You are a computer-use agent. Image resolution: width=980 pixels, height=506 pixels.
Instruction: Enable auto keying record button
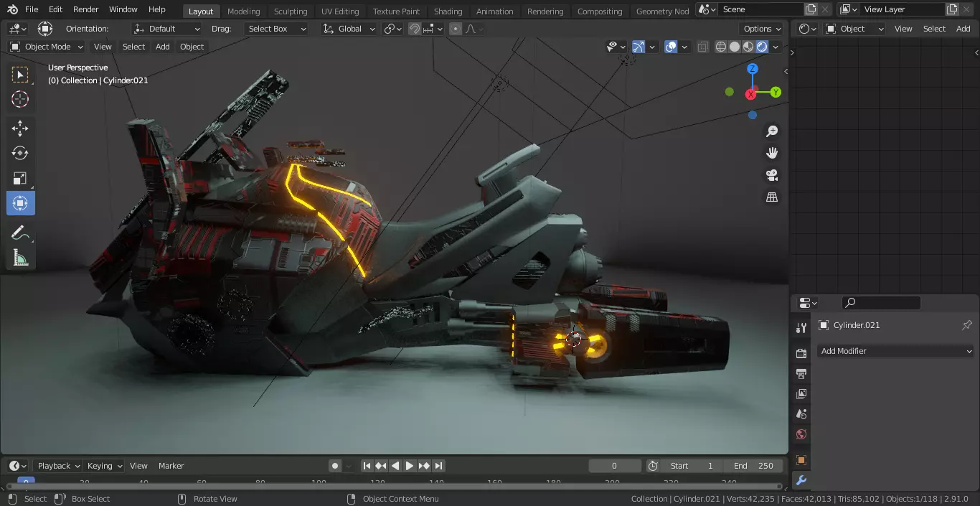[334, 466]
